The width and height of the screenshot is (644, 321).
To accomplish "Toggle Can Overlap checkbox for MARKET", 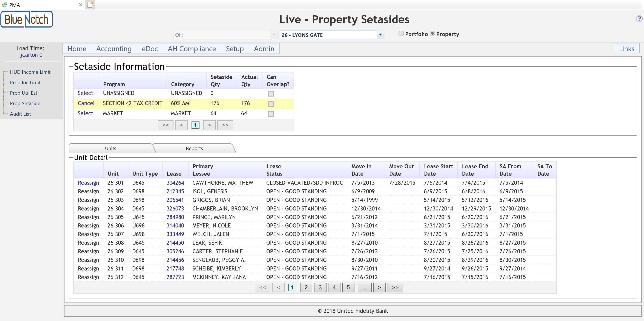I will (271, 114).
